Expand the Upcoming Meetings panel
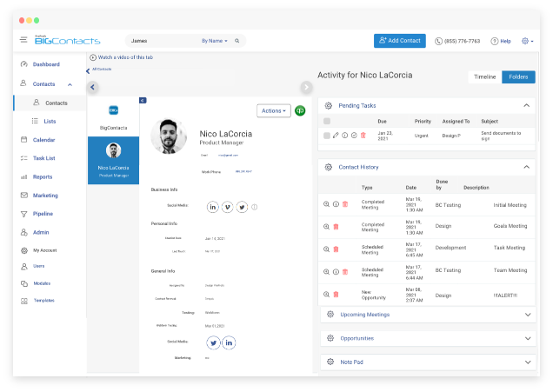Viewport: 553px width, 392px height. click(x=528, y=315)
